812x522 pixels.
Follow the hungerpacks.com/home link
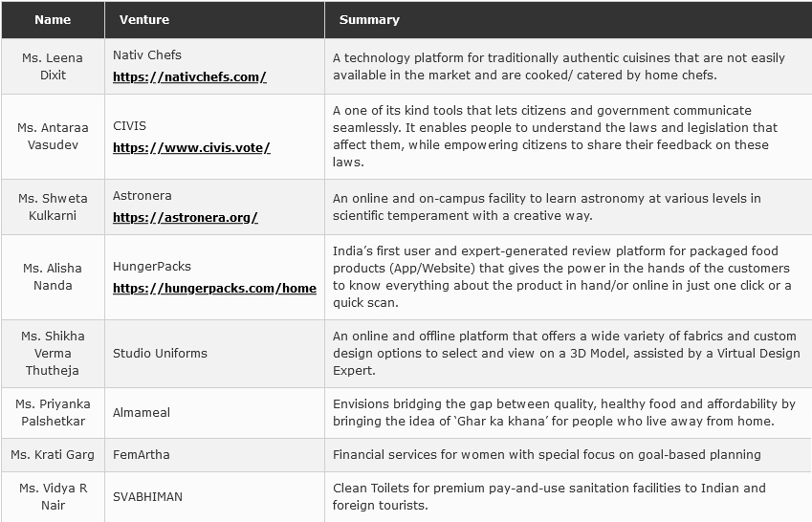[x=214, y=289]
